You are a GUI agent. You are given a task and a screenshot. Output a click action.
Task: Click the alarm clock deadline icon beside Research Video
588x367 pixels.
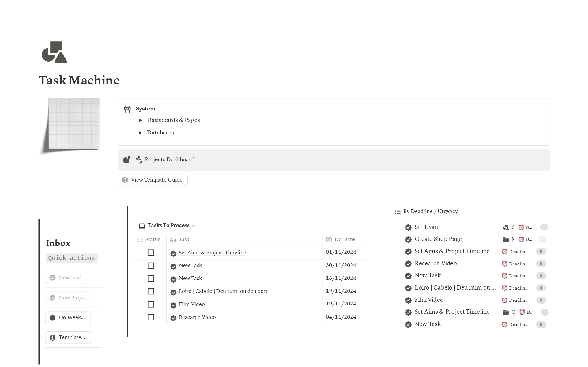504,264
